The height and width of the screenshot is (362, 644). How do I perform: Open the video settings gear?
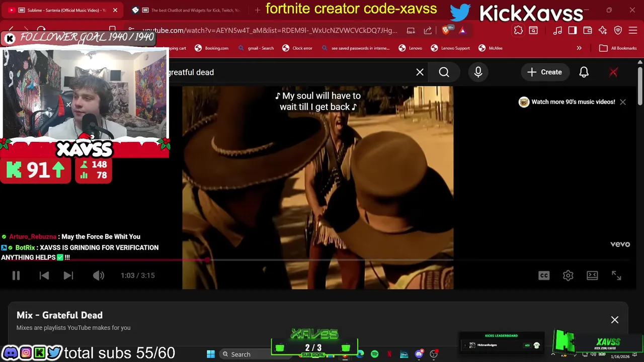coord(568,276)
